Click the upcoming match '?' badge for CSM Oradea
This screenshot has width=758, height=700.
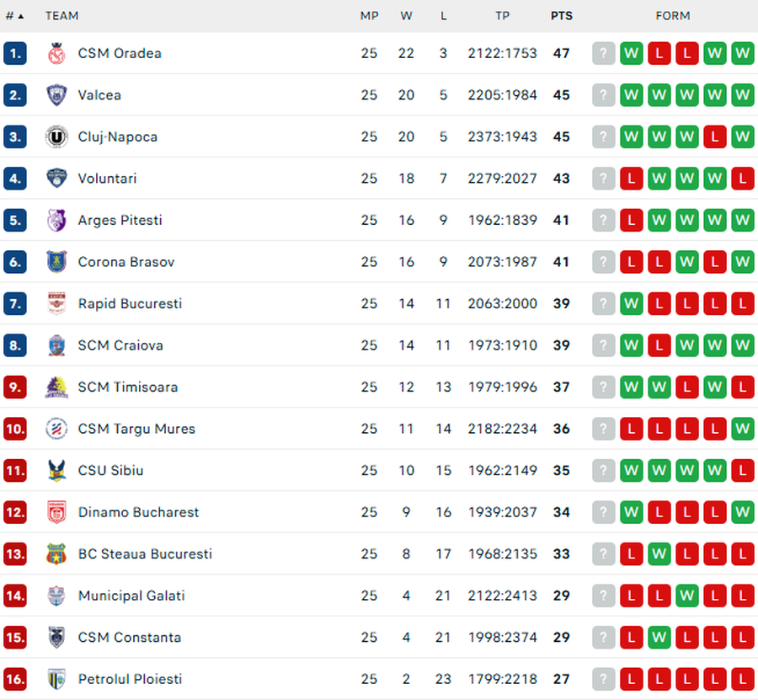(604, 54)
